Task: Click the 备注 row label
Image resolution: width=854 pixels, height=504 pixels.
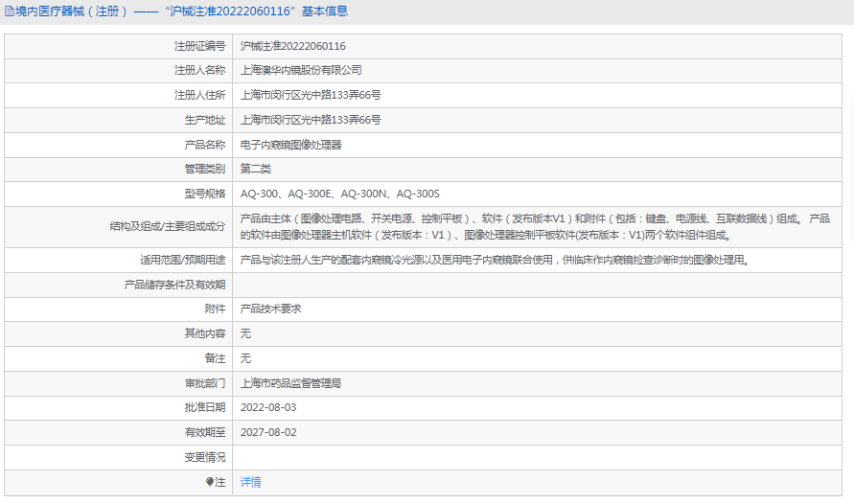Action: (x=215, y=358)
